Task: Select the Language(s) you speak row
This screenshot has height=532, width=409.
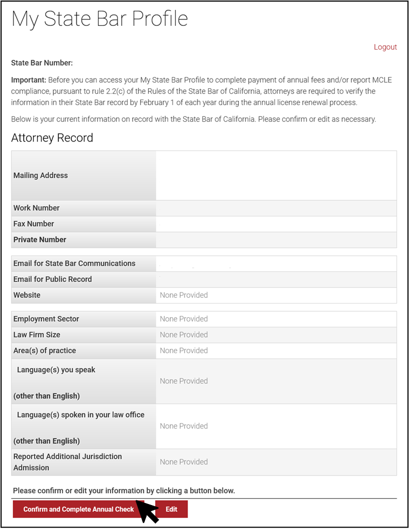Action: (x=84, y=381)
